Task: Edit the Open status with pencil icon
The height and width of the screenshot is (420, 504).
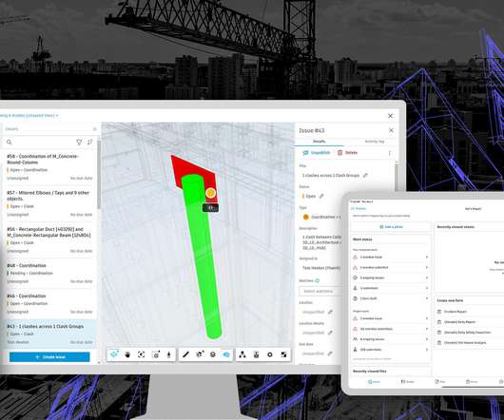Action: pyautogui.click(x=321, y=196)
